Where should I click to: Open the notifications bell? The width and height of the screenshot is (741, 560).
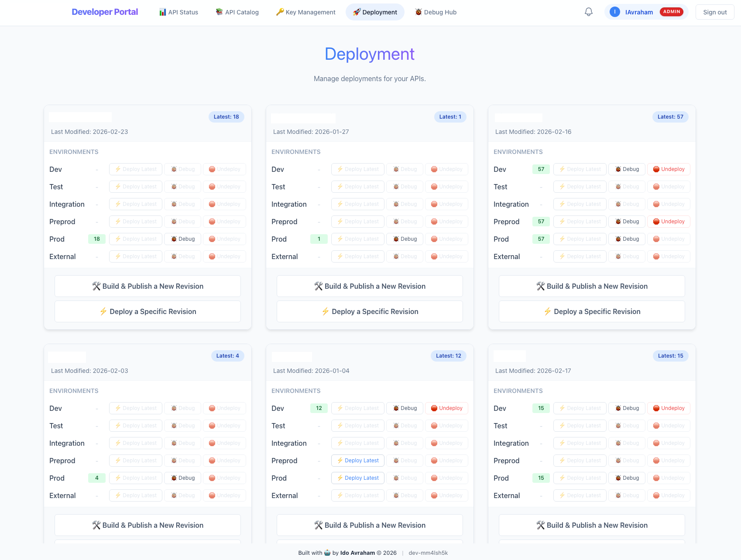[x=588, y=12]
